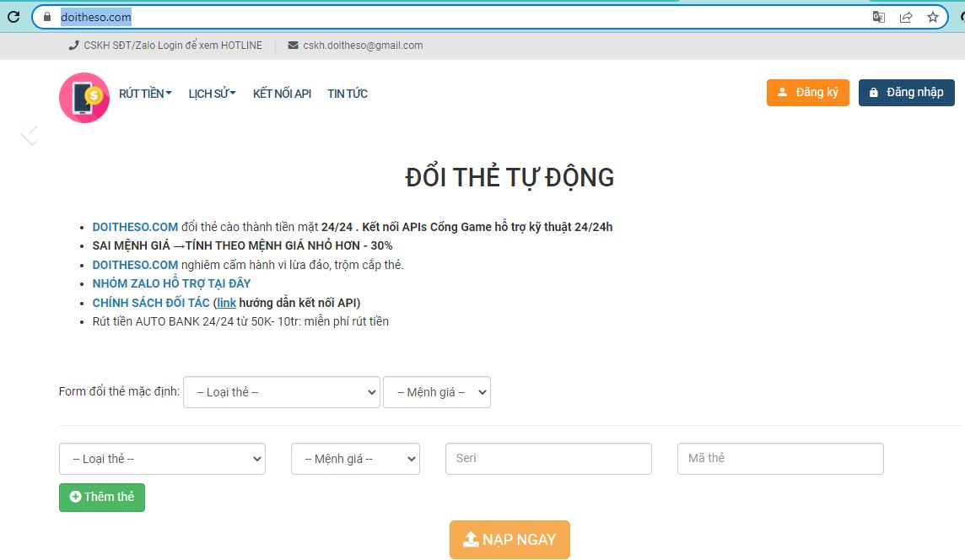The image size is (965, 560).
Task: Click the envelope icon beside the email
Action: coord(293,45)
